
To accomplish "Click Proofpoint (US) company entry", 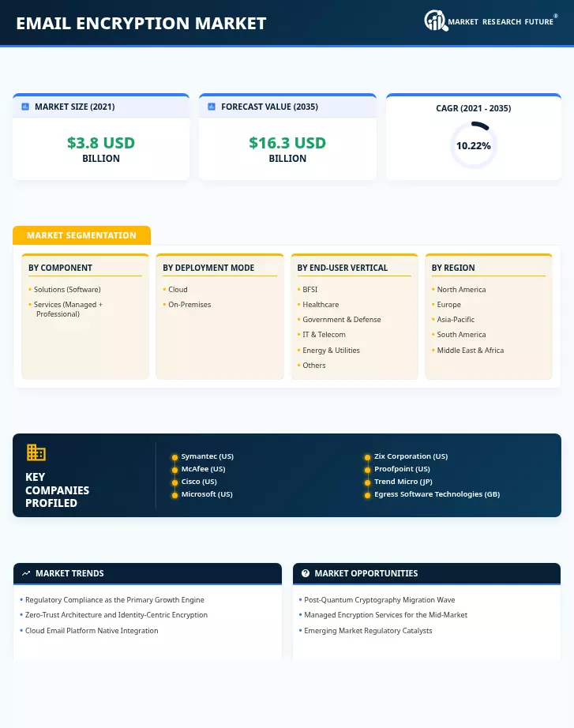I will [x=402, y=469].
